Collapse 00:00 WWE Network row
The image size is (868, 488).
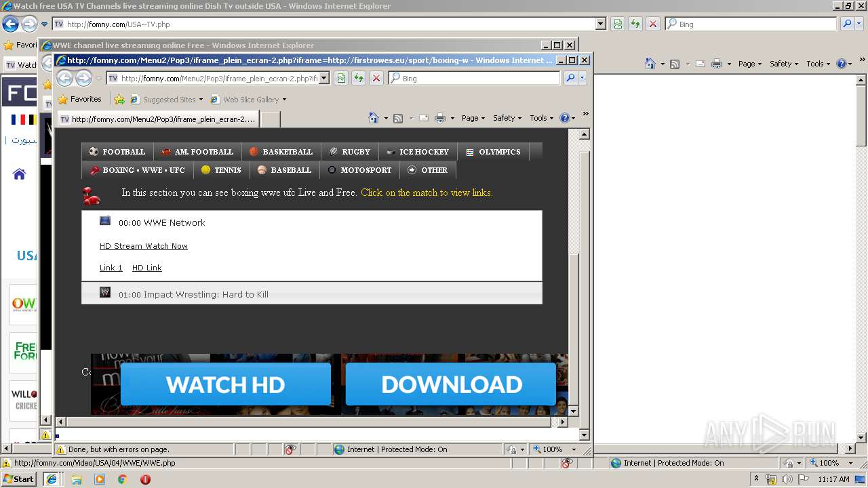[312, 222]
